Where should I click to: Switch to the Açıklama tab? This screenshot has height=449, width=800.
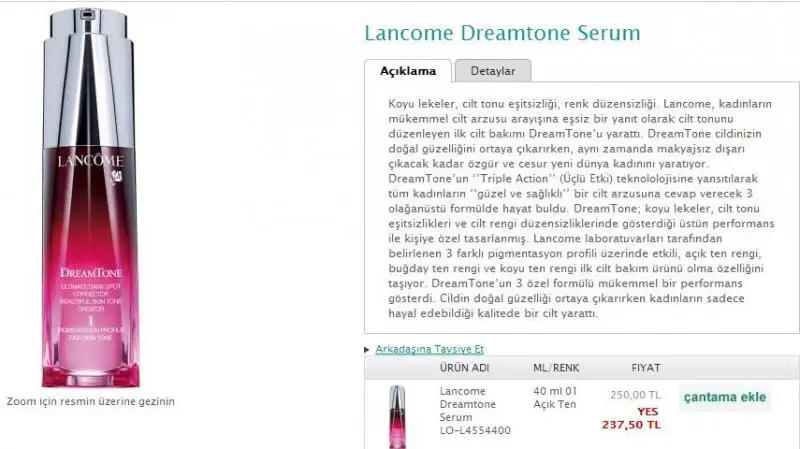pyautogui.click(x=408, y=71)
